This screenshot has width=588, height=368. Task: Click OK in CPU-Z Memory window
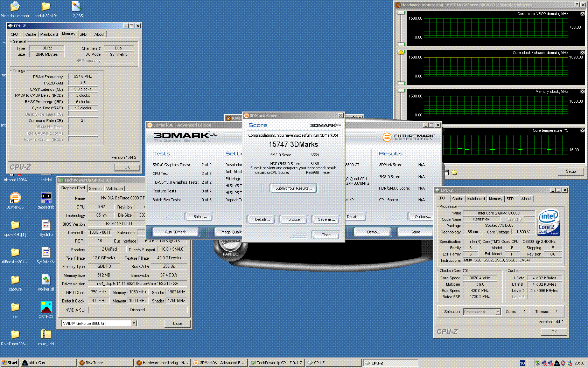(x=127, y=168)
